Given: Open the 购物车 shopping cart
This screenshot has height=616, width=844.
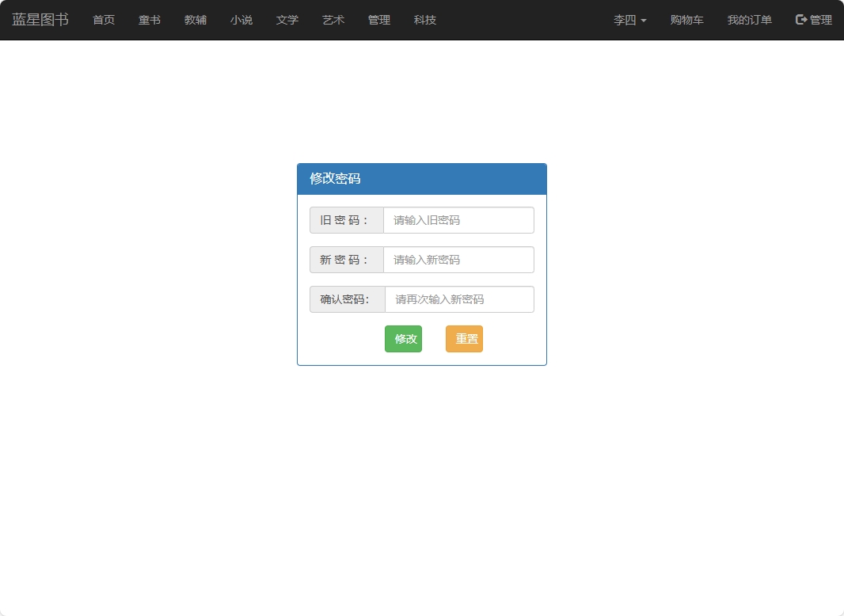Looking at the screenshot, I should click(686, 20).
